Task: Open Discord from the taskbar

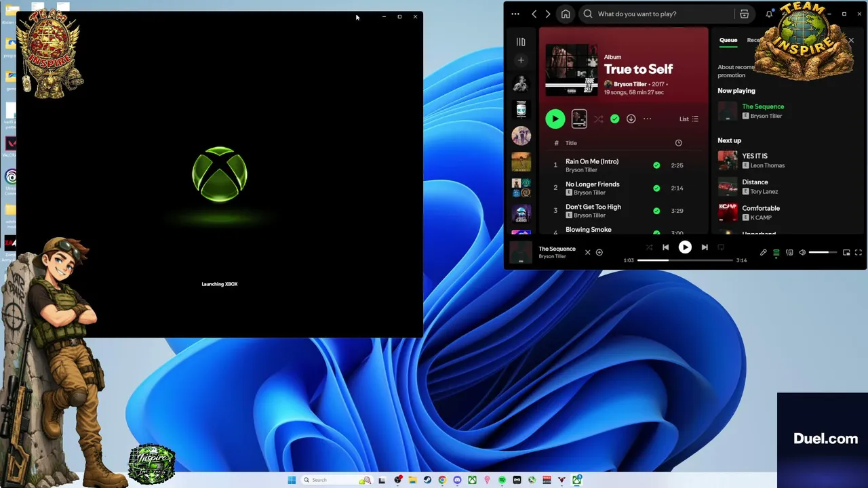Action: pos(457,480)
